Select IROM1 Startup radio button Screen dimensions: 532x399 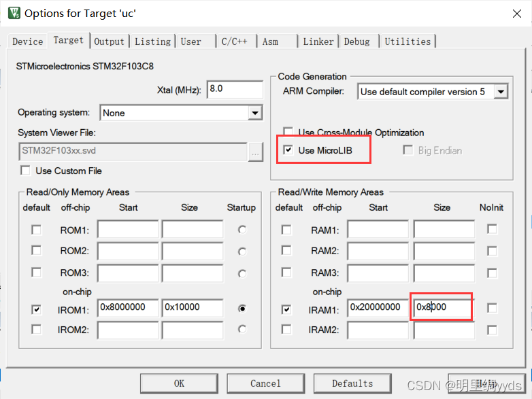242,309
